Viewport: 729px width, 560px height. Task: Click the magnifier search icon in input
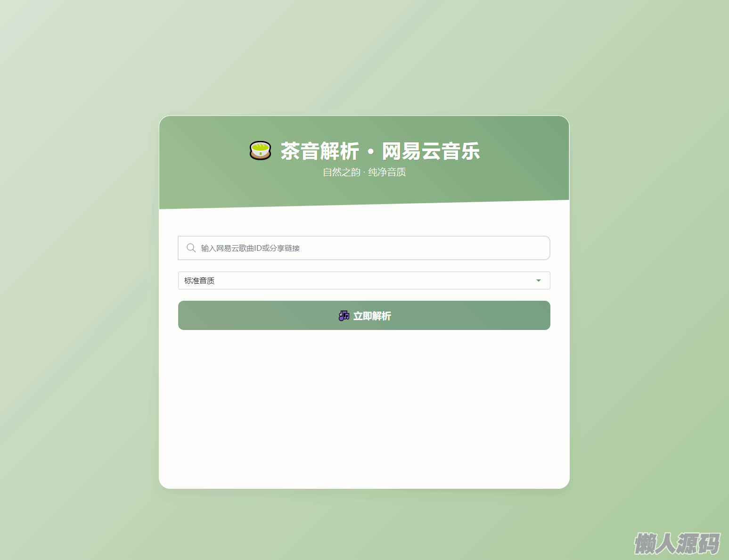click(x=191, y=248)
